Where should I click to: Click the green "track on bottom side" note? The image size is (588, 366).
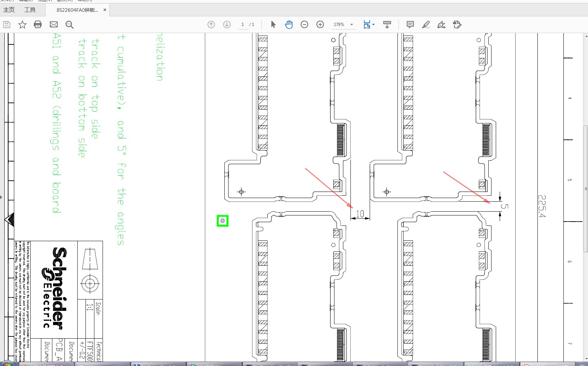(x=82, y=98)
